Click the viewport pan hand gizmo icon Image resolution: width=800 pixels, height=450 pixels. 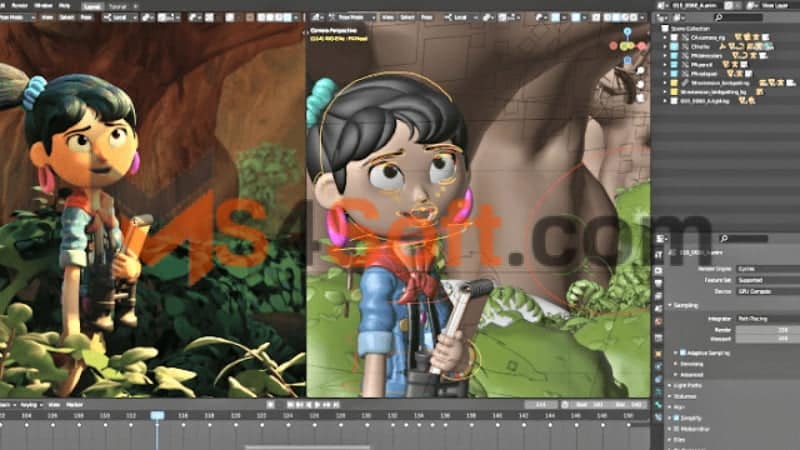[x=641, y=84]
